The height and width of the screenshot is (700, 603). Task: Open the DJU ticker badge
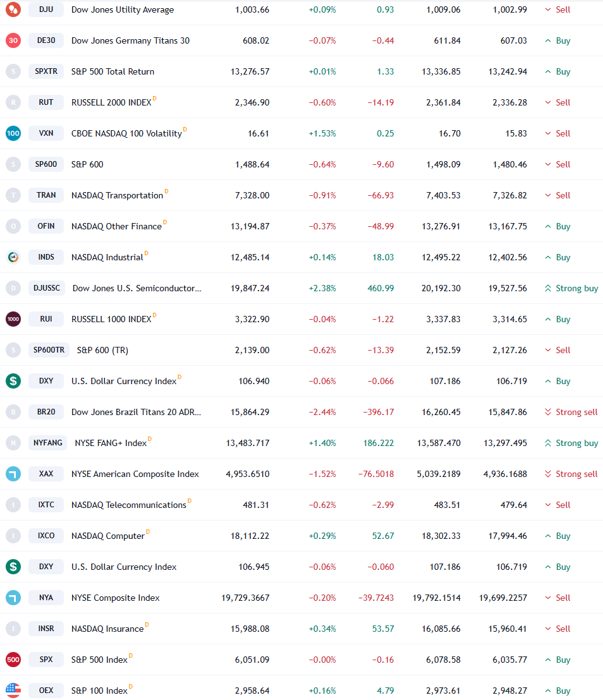pos(46,9)
